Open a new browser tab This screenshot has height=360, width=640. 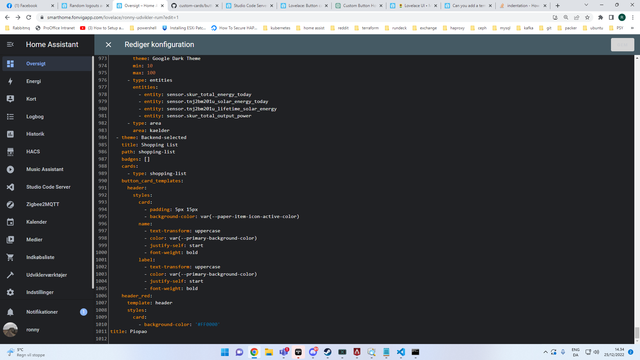558,6
